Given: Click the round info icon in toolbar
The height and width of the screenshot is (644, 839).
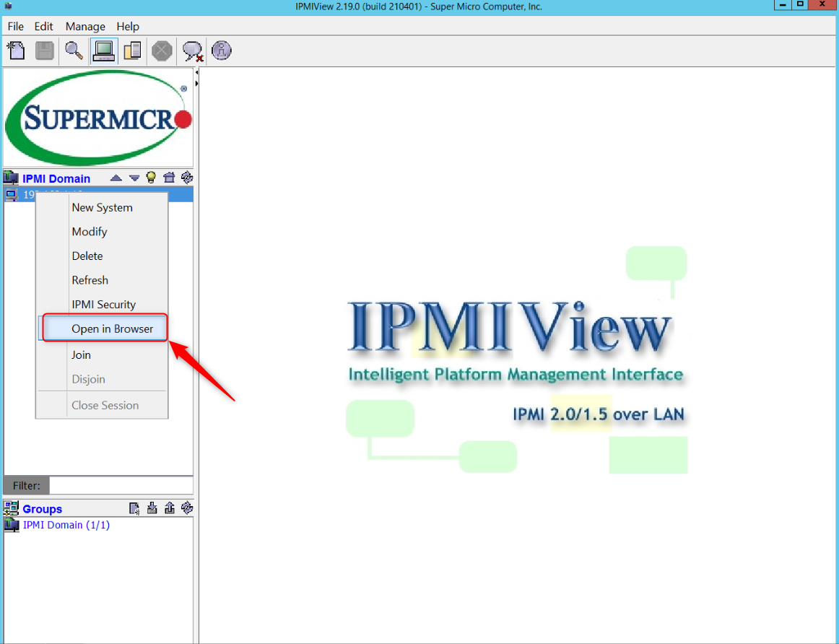Looking at the screenshot, I should (222, 51).
